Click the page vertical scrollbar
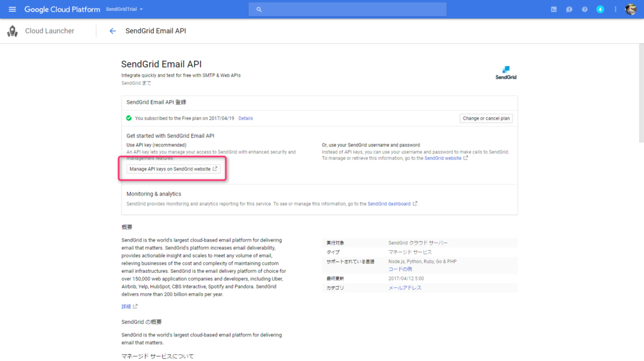This screenshot has width=644, height=361. pyautogui.click(x=641, y=93)
